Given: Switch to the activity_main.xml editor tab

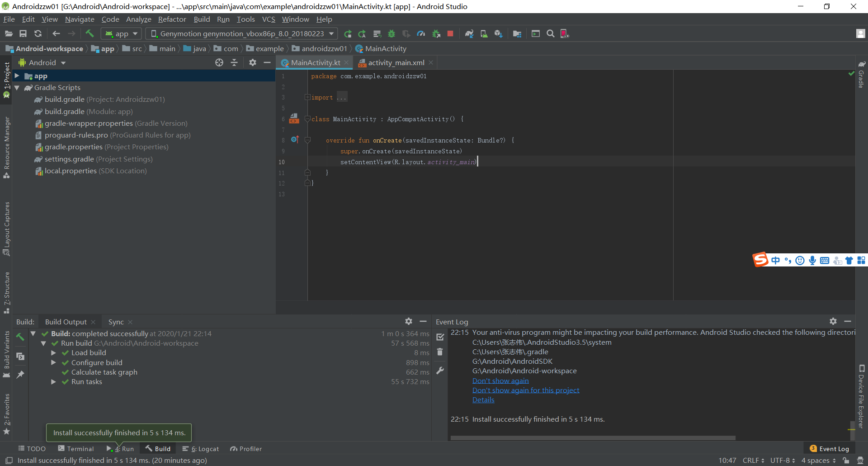Looking at the screenshot, I should 396,62.
